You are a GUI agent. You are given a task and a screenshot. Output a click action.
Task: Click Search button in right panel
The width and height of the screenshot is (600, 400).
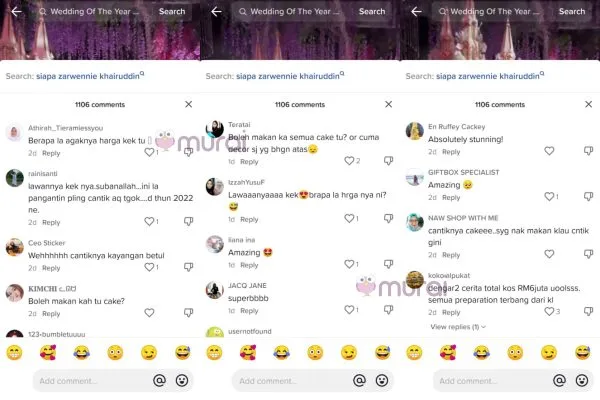[x=572, y=11]
